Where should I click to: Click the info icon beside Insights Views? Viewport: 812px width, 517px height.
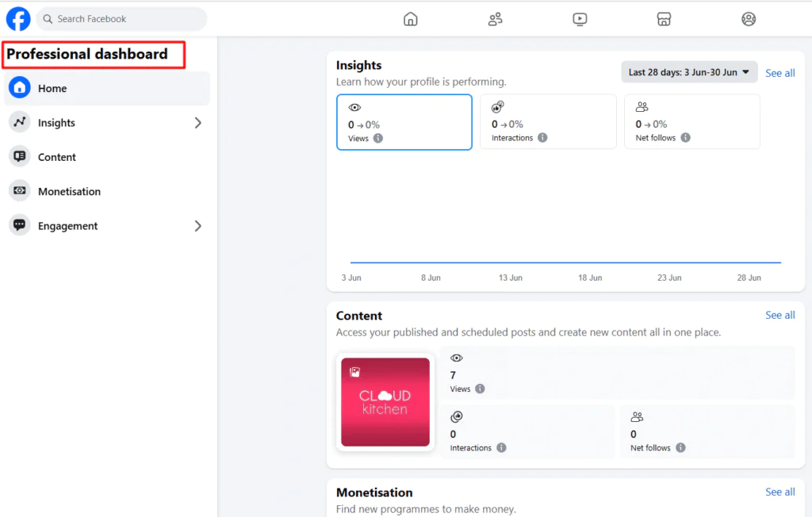point(378,138)
